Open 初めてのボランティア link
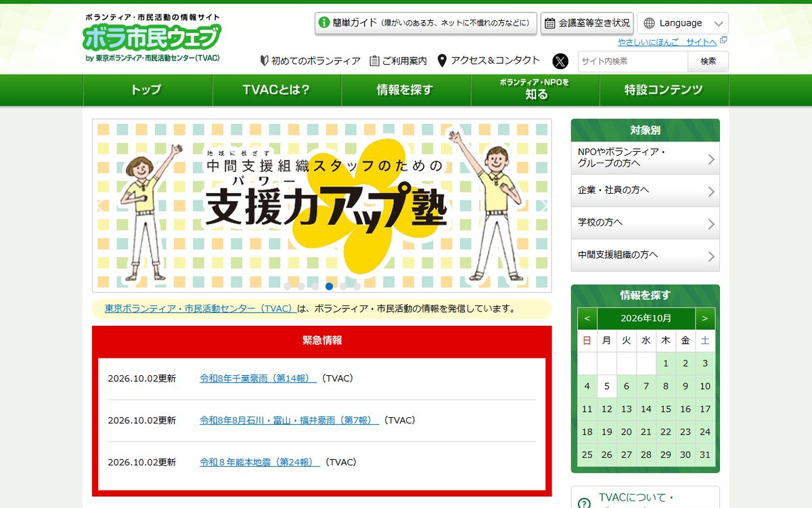Viewport: 812px width, 508px height. coord(311,61)
